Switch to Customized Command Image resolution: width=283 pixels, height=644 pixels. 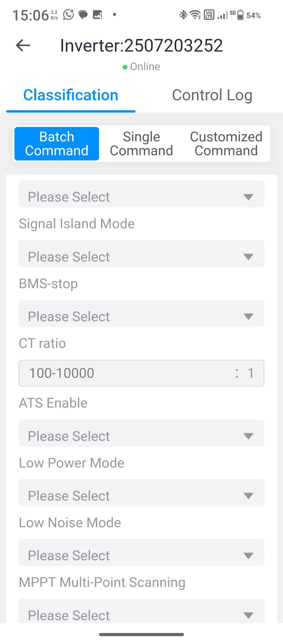(x=226, y=144)
